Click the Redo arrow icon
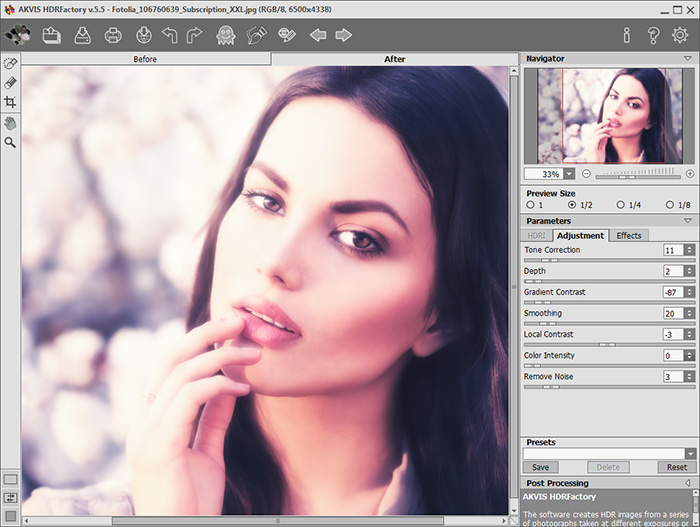This screenshot has height=527, width=700. click(195, 36)
